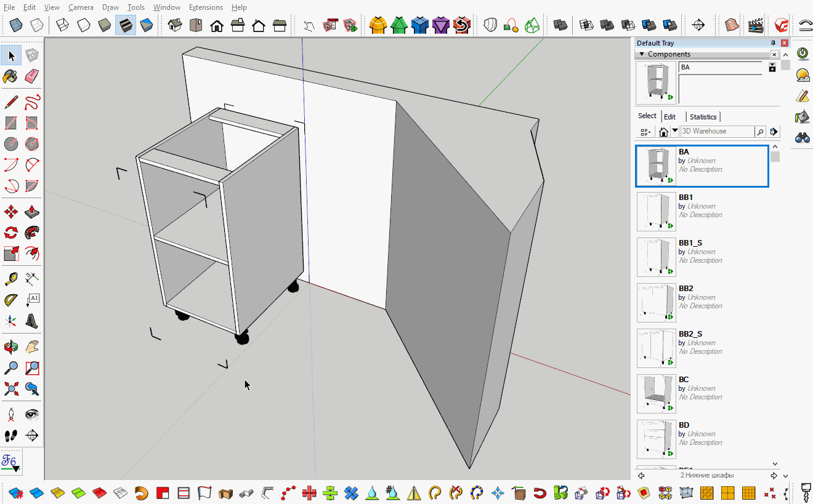Screen dimensions: 813x504
Task: Switch to Monochrome face style
Action: click(146, 25)
